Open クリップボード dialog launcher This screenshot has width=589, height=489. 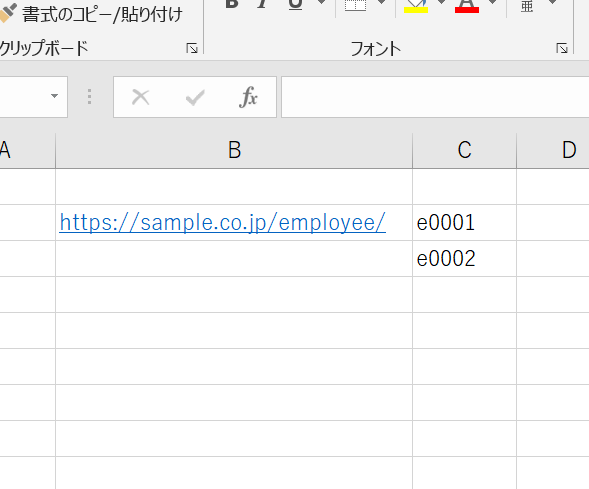(192, 48)
